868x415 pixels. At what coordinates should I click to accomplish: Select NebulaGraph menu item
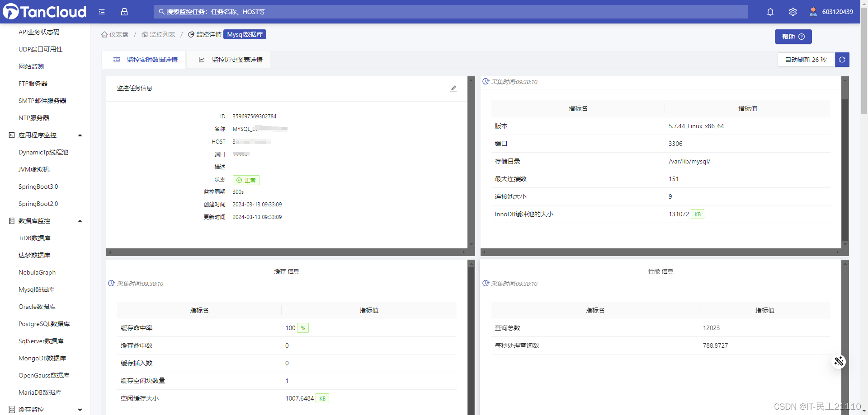37,272
